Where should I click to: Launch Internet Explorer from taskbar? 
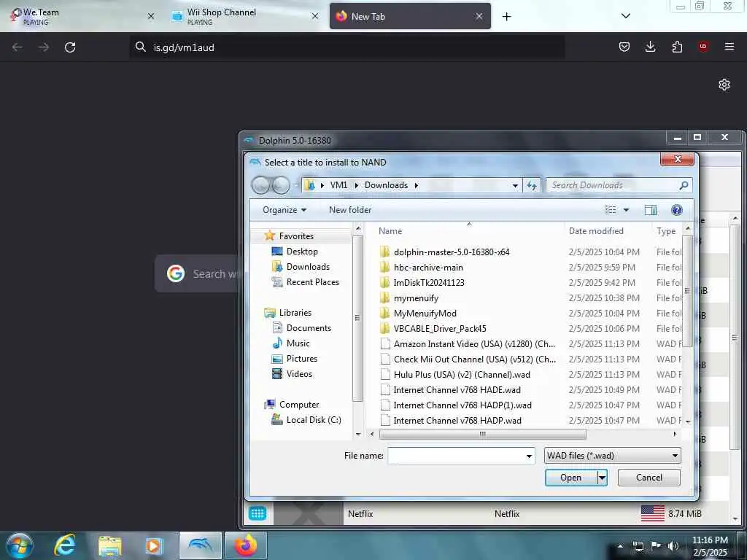click(x=65, y=545)
